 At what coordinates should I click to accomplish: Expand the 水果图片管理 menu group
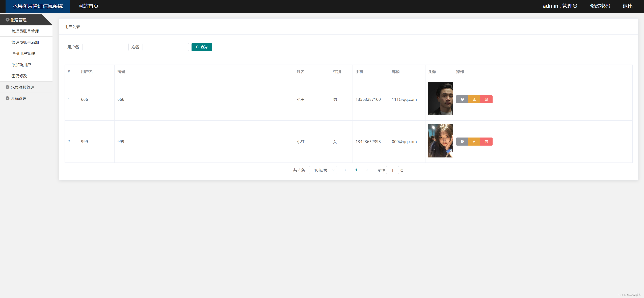22,87
